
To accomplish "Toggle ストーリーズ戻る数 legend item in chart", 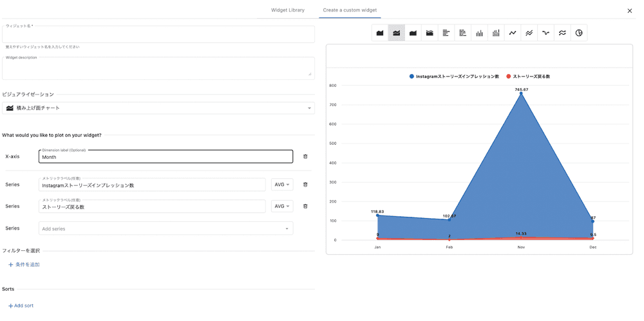I will click(x=529, y=77).
